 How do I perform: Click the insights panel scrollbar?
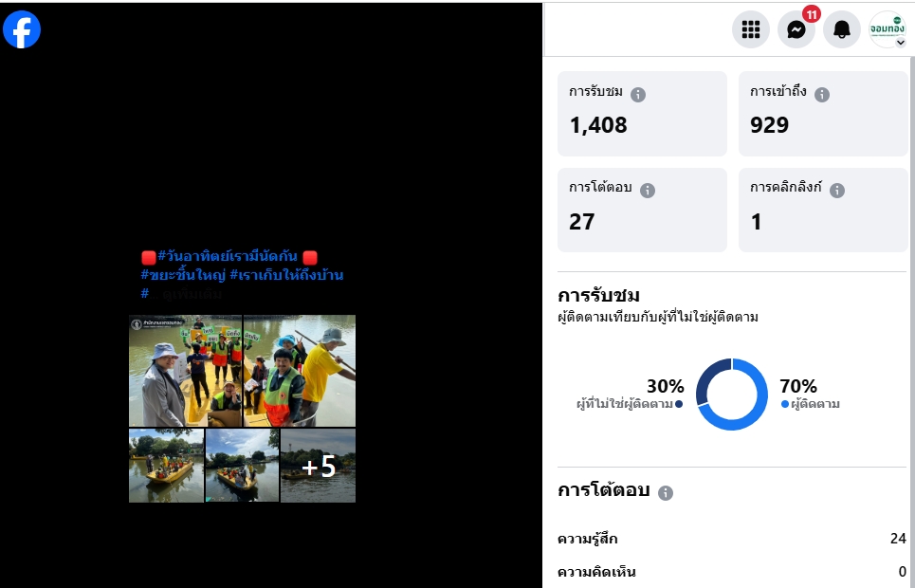911,322
